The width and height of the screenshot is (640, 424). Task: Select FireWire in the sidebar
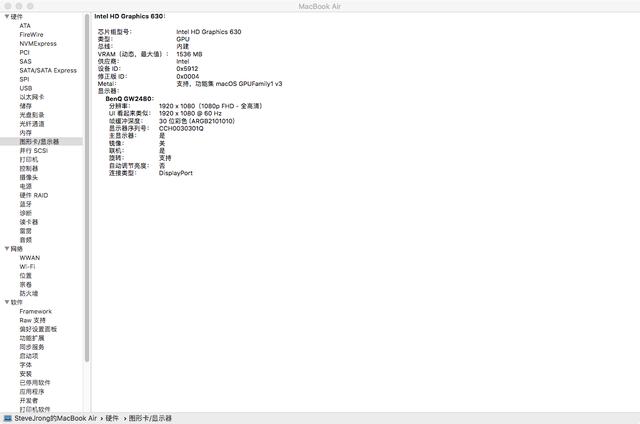point(31,34)
